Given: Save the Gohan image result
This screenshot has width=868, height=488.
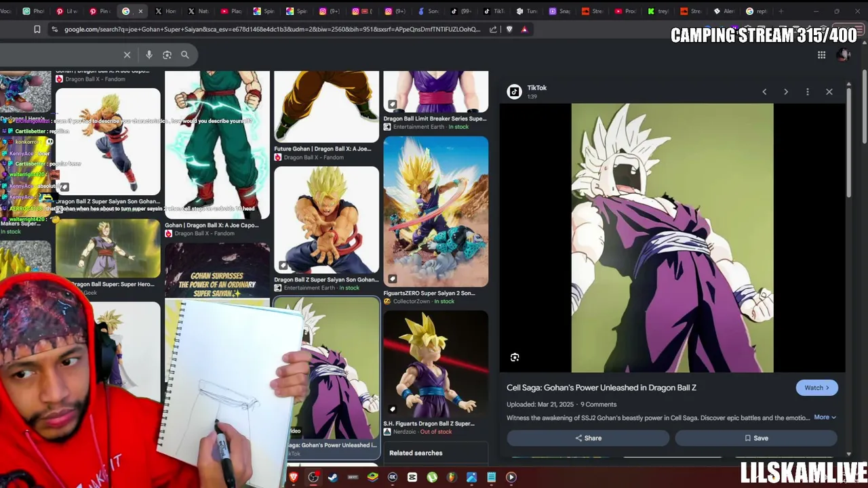Looking at the screenshot, I should click(756, 438).
